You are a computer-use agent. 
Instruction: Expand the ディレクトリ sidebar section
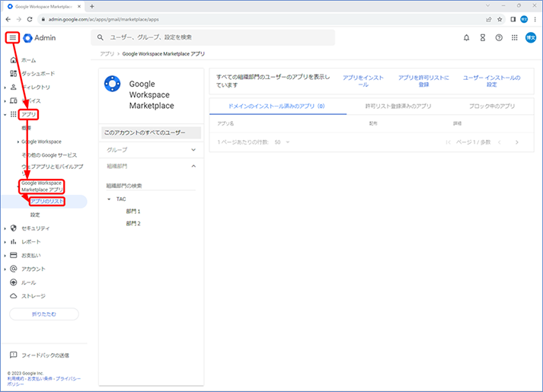point(5,88)
